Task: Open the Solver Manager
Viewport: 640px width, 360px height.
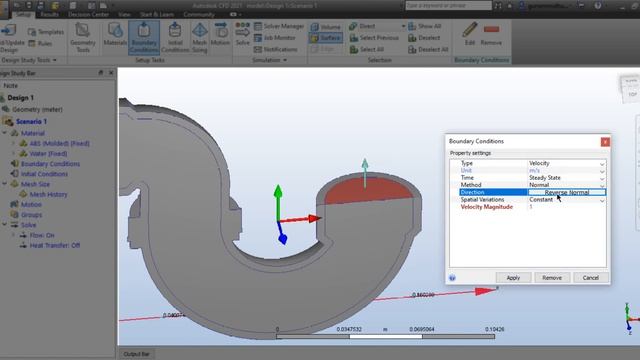Action: [x=279, y=26]
